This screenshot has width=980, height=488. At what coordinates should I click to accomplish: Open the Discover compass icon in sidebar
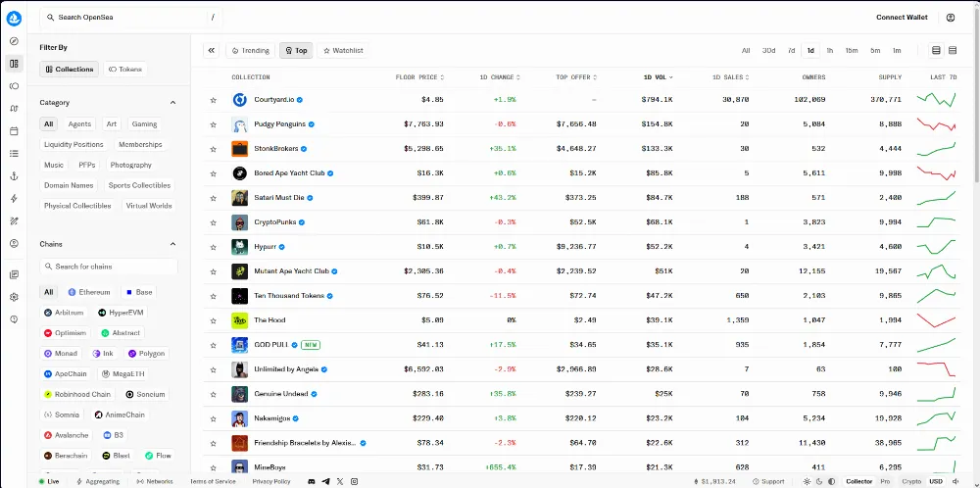14,41
